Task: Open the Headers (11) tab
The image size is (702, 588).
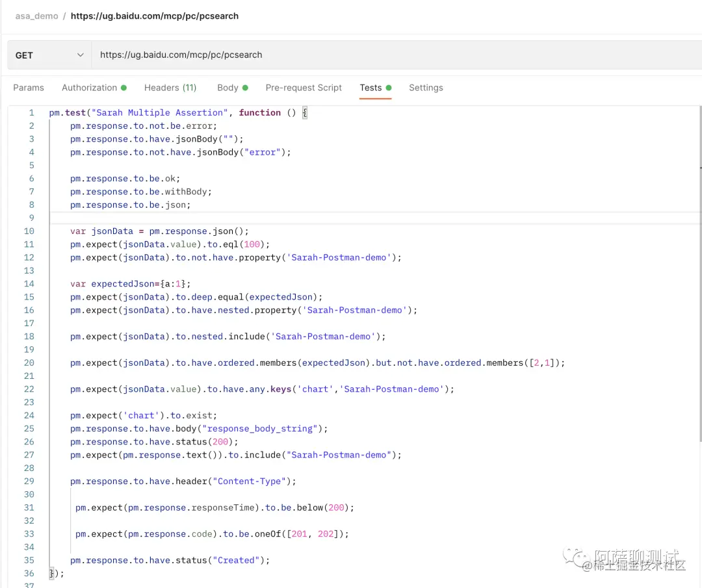Action: [170, 88]
